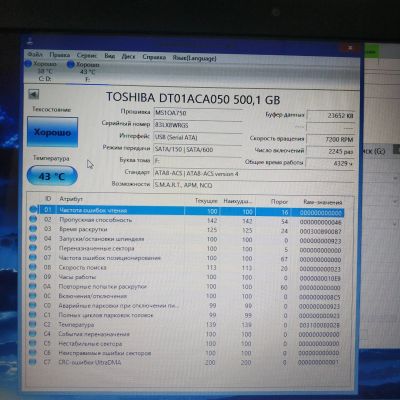Click the previous disk arrow icon
Viewport: 400px width, 400px height.
34,94
